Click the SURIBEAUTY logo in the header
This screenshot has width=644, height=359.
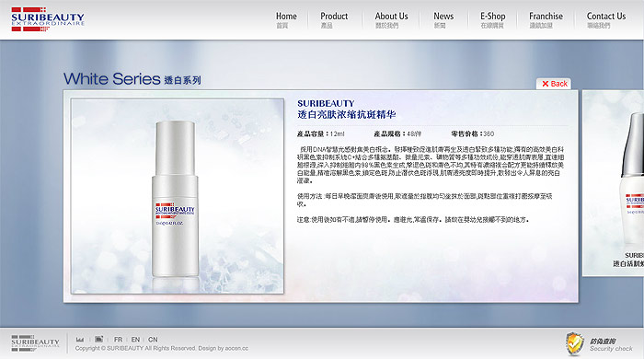[48, 19]
